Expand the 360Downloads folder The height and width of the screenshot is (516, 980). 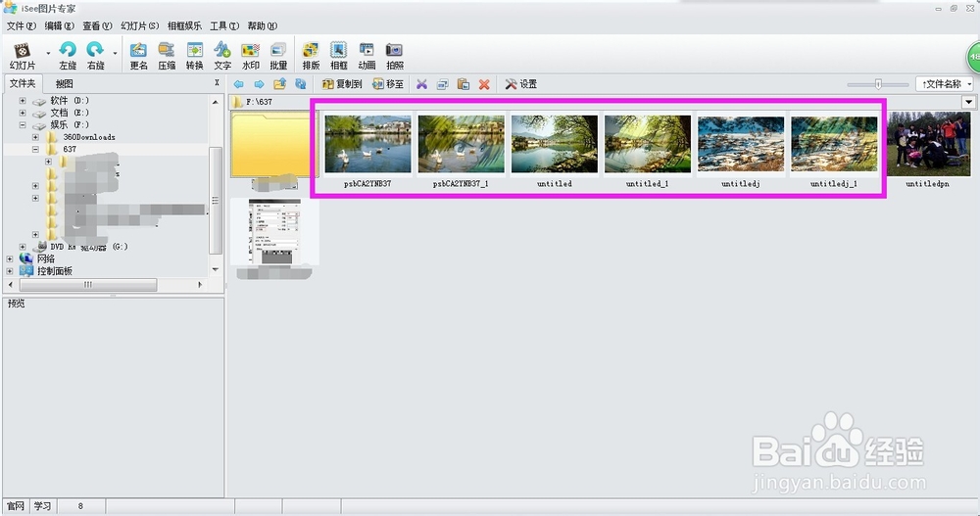tap(35, 137)
